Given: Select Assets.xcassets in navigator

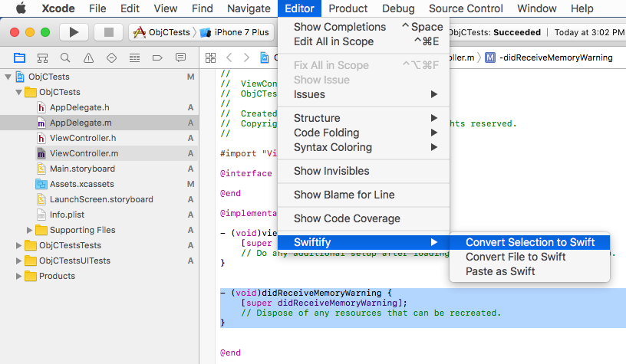Looking at the screenshot, I should [x=82, y=184].
